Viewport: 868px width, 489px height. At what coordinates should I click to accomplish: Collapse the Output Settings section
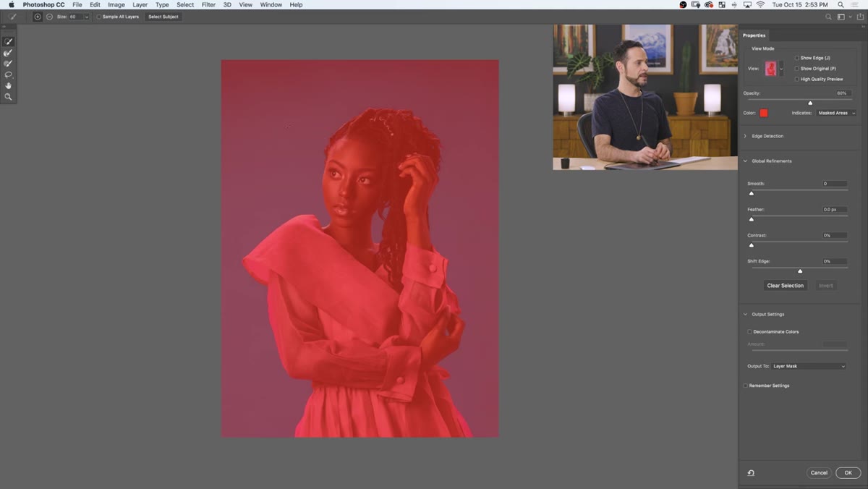pos(746,314)
